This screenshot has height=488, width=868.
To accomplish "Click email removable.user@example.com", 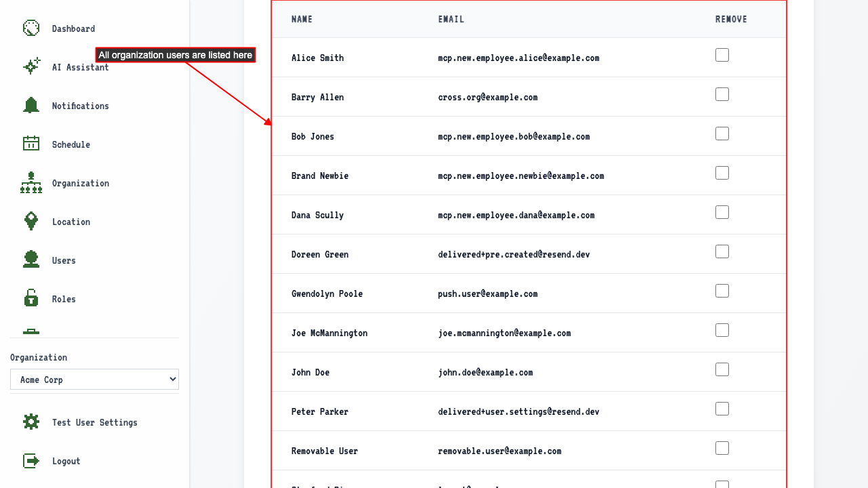I will [500, 451].
